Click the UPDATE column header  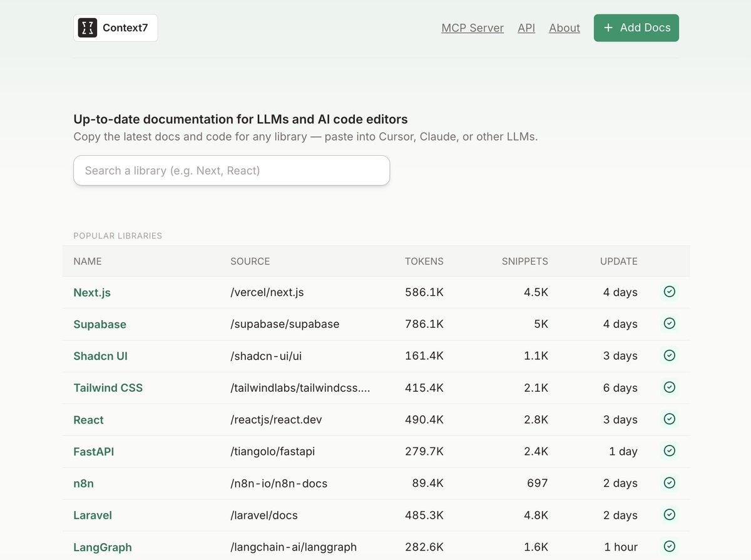[x=619, y=262]
